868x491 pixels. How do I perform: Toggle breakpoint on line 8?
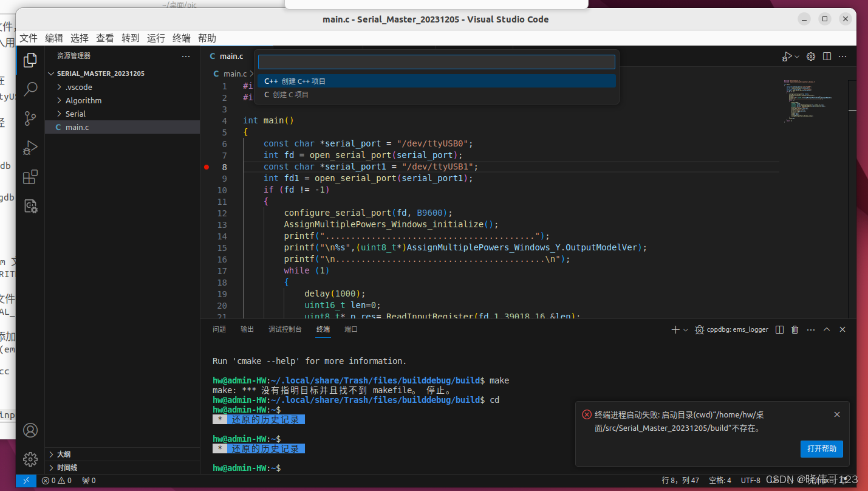click(x=207, y=167)
